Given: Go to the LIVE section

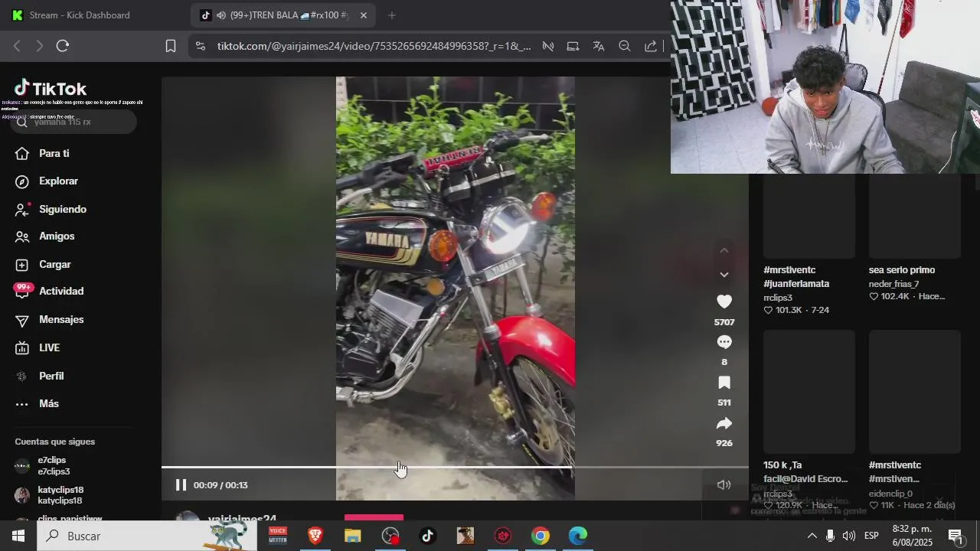Looking at the screenshot, I should [x=49, y=347].
